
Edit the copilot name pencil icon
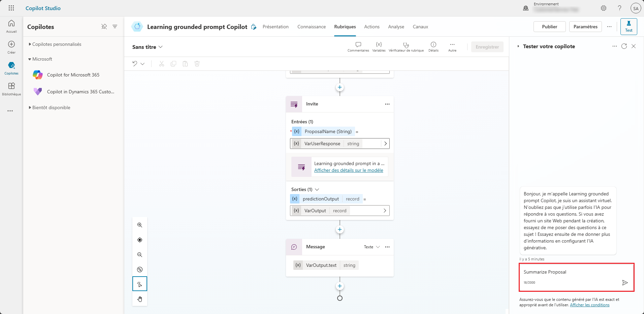point(254,27)
